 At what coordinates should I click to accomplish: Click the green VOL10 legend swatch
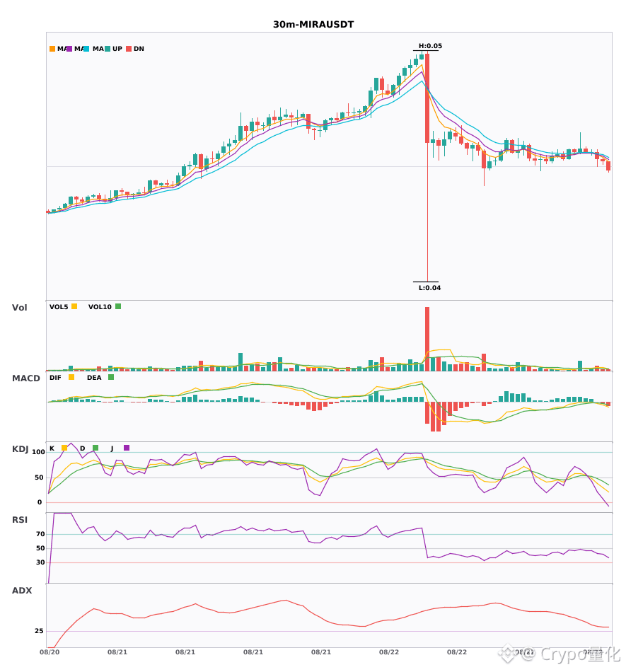click(118, 306)
